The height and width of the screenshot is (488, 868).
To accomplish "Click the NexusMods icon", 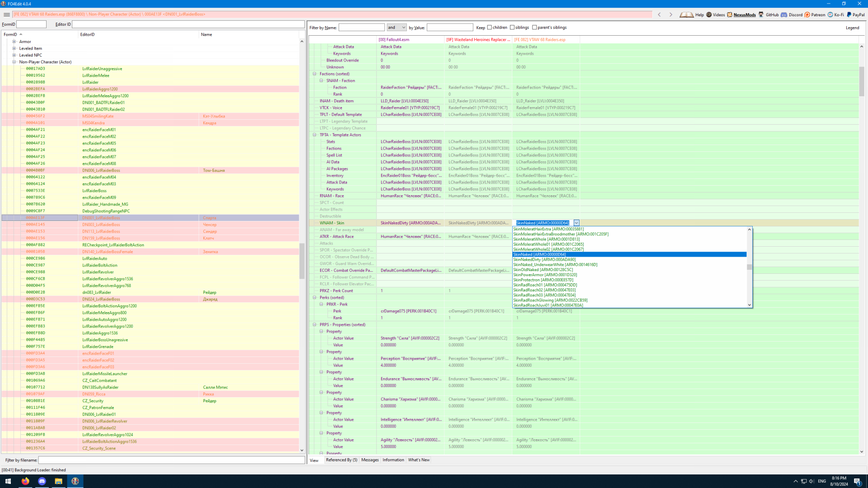I will [730, 14].
